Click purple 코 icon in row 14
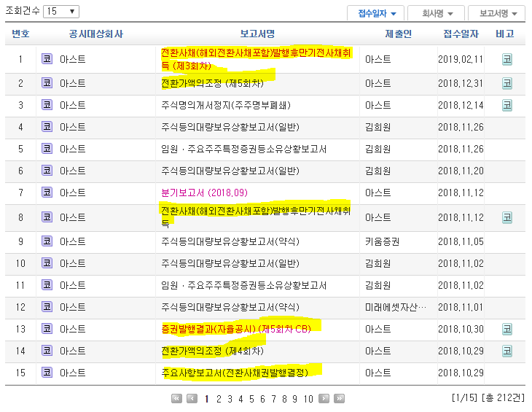Image resolution: width=532 pixels, height=412 pixels. [47, 351]
